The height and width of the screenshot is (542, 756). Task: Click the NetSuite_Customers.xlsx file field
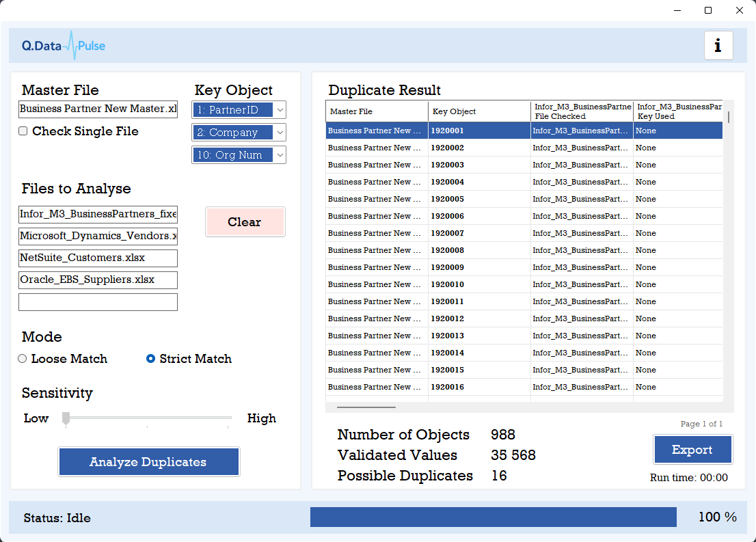[98, 258]
